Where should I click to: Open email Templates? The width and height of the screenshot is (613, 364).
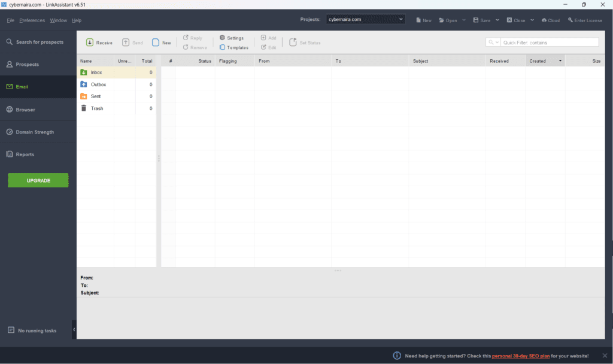234,47
